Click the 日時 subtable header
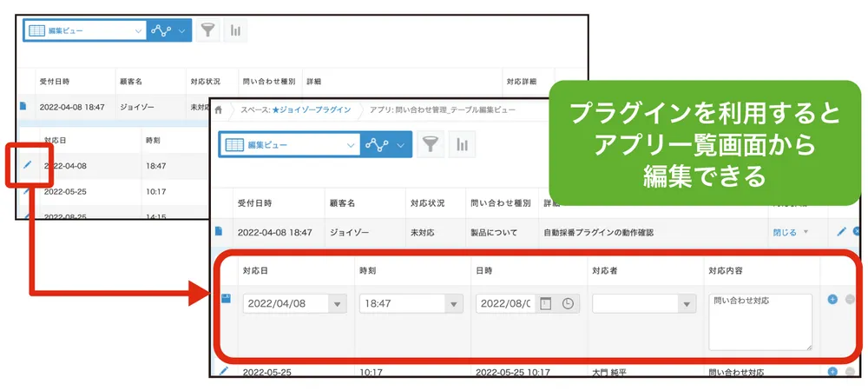 pyautogui.click(x=484, y=271)
